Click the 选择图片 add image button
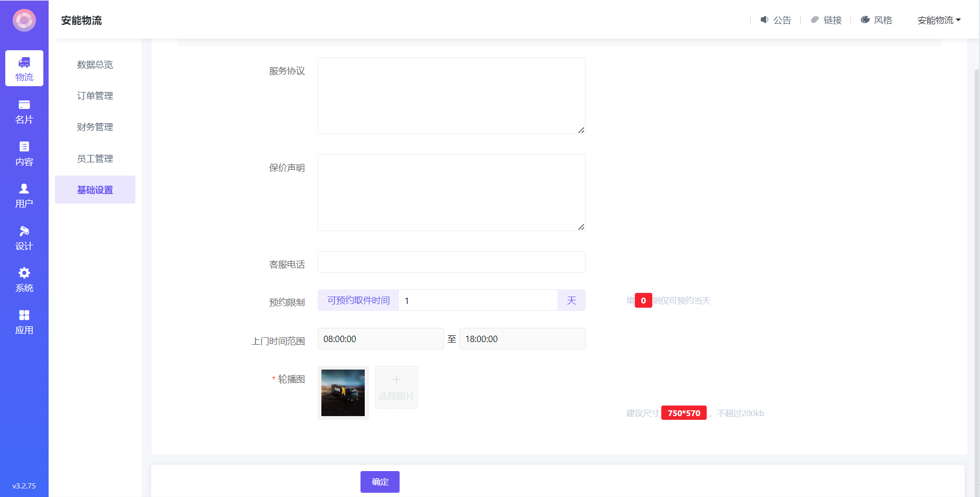The image size is (980, 497). [x=396, y=387]
